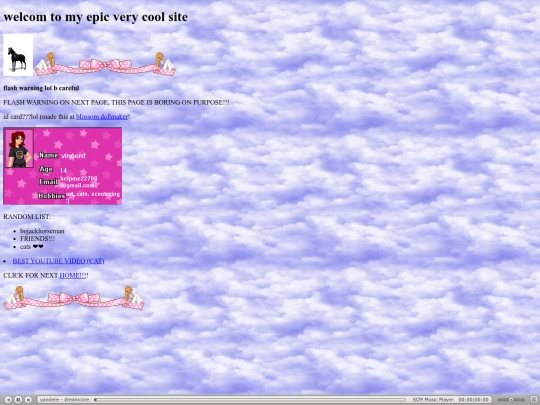Screen dimensions: 540x405
Task: Click the 'cats' list item with hearts
Action: (32, 247)
